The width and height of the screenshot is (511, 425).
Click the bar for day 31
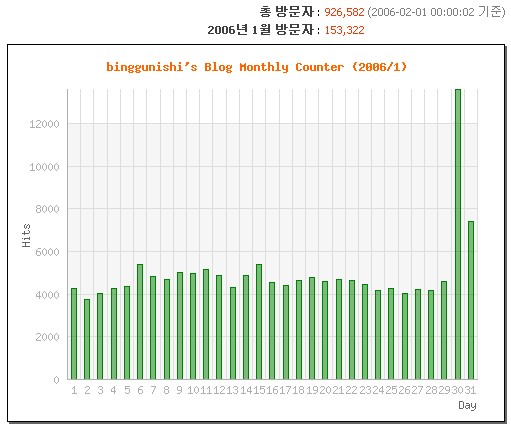pyautogui.click(x=471, y=300)
